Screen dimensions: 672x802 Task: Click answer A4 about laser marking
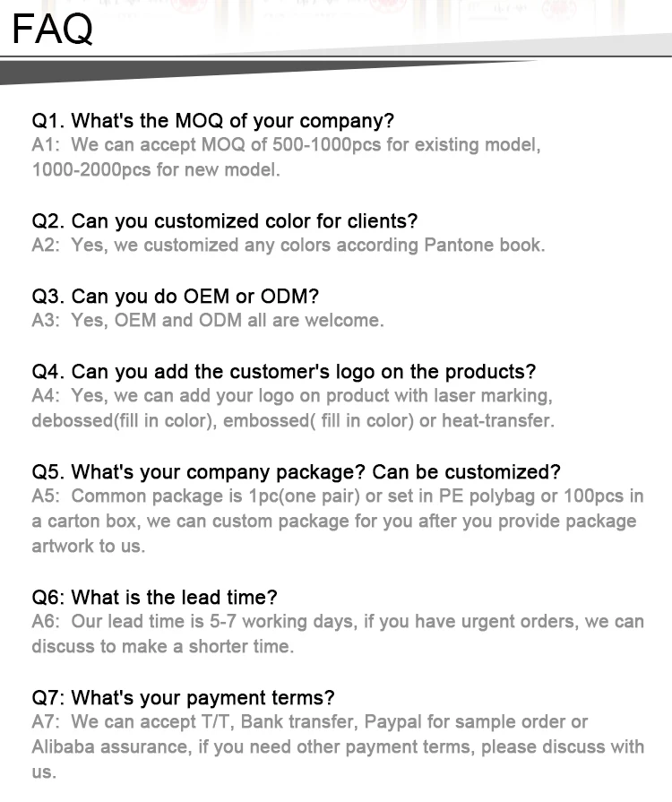tap(292, 395)
